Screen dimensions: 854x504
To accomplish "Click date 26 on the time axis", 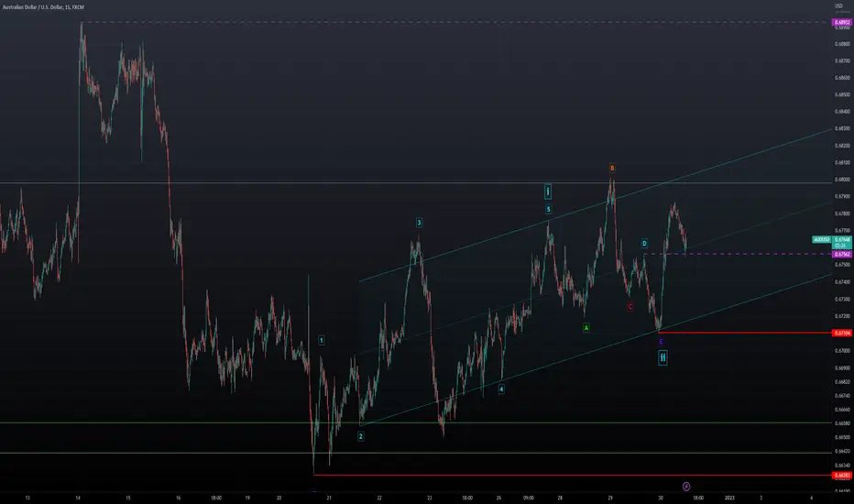I will click(498, 498).
